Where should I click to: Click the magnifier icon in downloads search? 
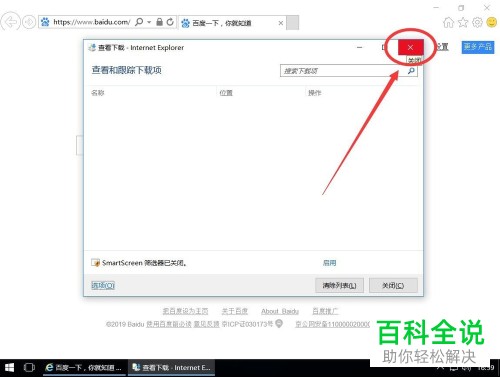pyautogui.click(x=411, y=71)
